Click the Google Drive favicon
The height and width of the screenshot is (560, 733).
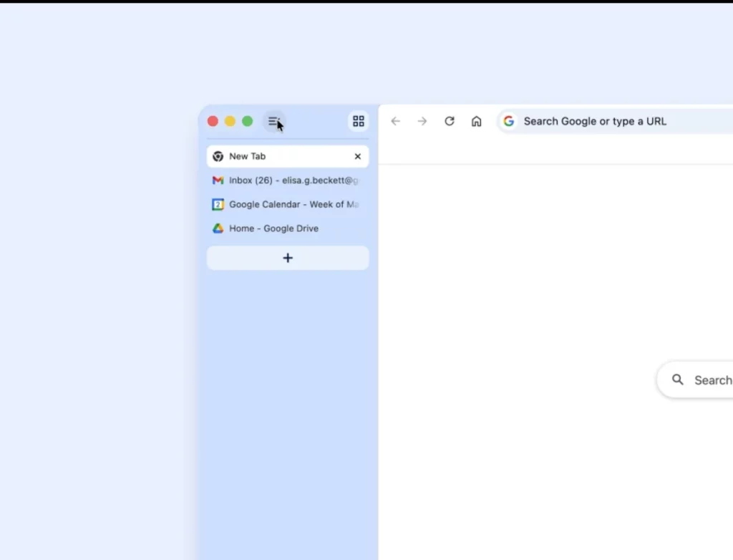coord(218,228)
